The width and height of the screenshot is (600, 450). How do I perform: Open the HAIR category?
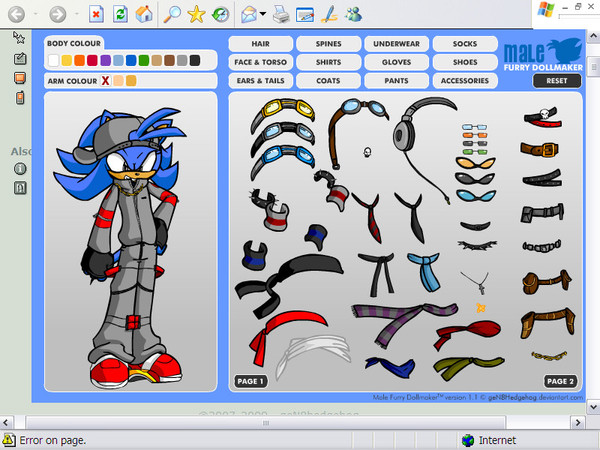pyautogui.click(x=261, y=44)
